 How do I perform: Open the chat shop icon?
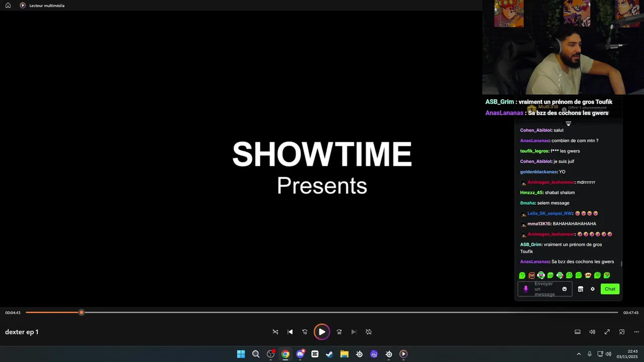[x=580, y=289]
